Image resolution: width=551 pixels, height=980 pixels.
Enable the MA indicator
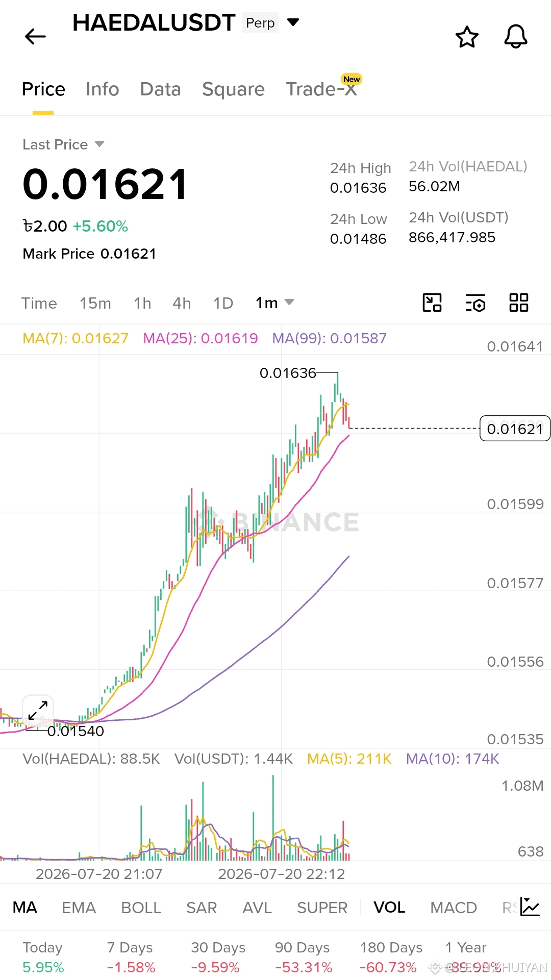click(25, 908)
